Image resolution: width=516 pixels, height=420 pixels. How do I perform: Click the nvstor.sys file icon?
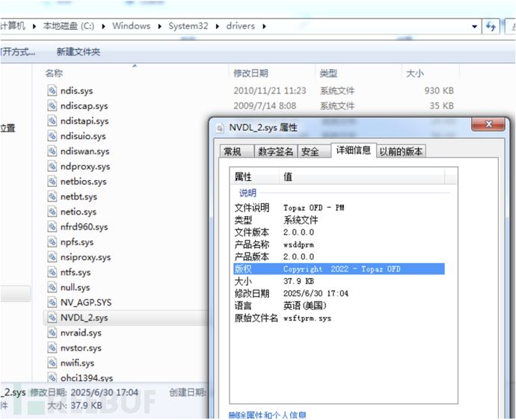(52, 348)
